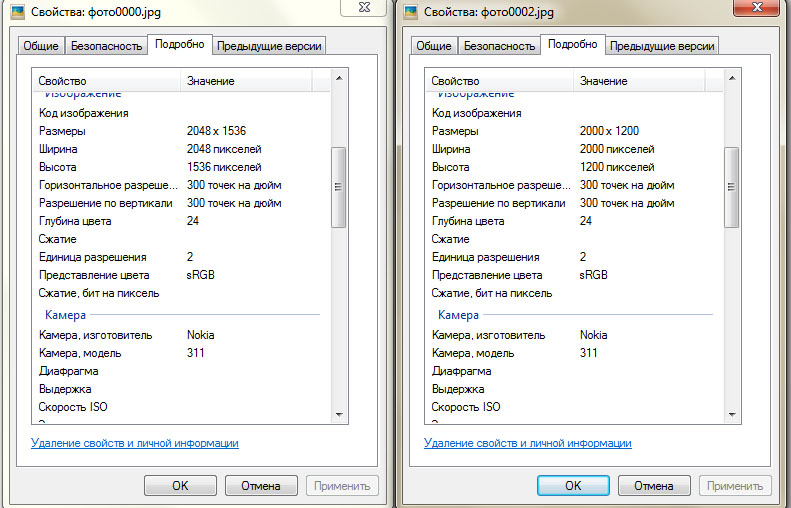The width and height of the screenshot is (791, 508).
Task: Click scroll-up arrow in фото0002.jpg list
Action: [732, 78]
